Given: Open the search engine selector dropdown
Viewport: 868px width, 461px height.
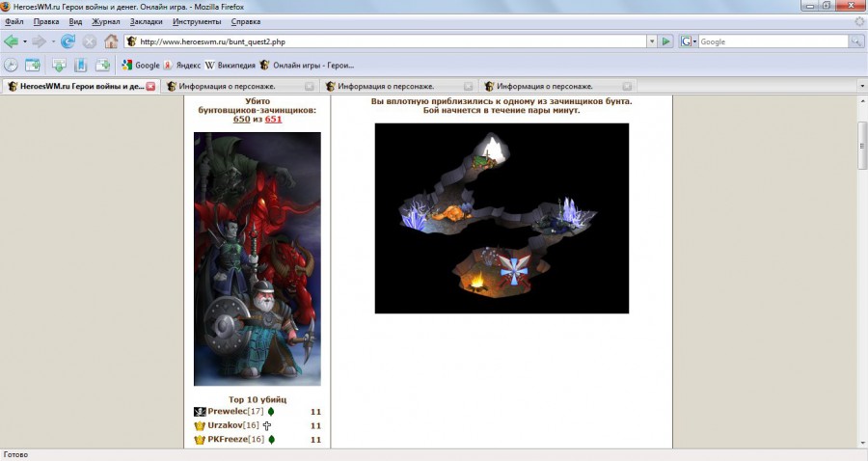Looking at the screenshot, I should click(689, 41).
